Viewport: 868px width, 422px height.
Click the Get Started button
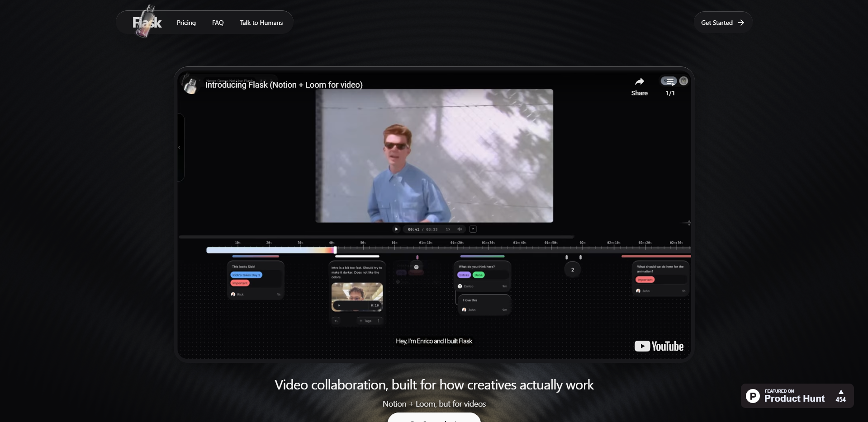722,23
